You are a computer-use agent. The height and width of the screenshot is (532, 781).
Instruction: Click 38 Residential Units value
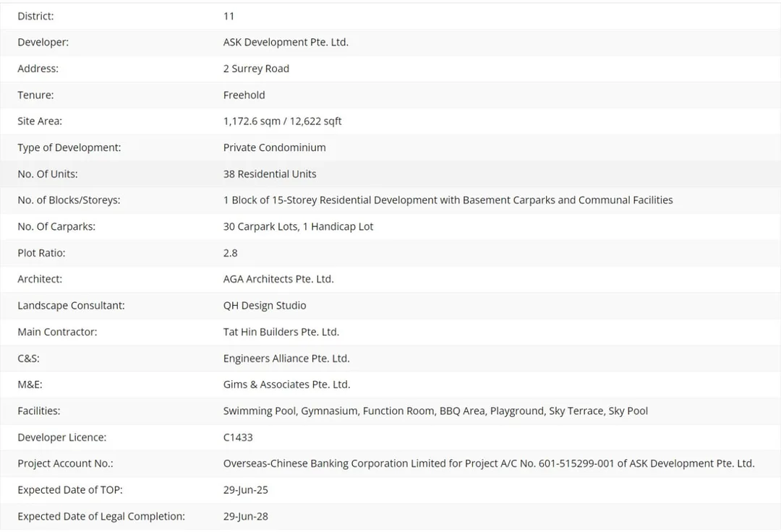point(270,174)
